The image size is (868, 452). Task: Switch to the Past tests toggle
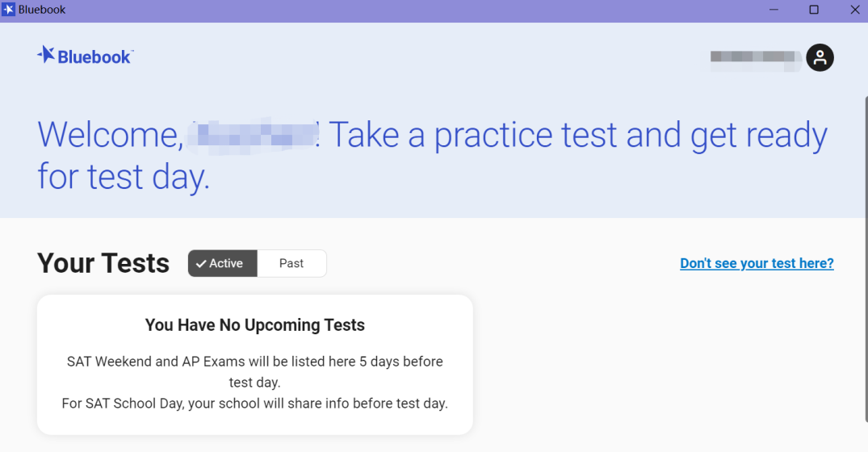[x=291, y=263]
